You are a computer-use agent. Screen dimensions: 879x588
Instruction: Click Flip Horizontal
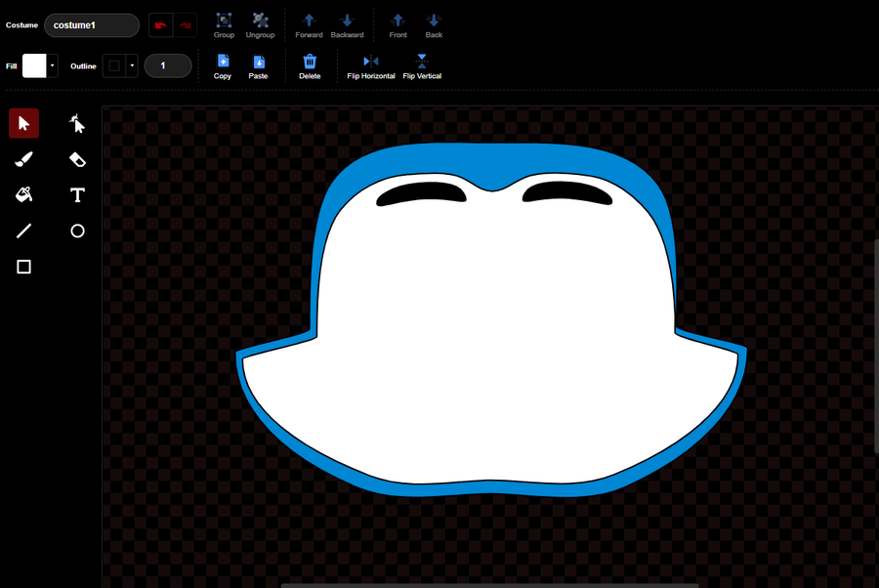click(x=370, y=66)
